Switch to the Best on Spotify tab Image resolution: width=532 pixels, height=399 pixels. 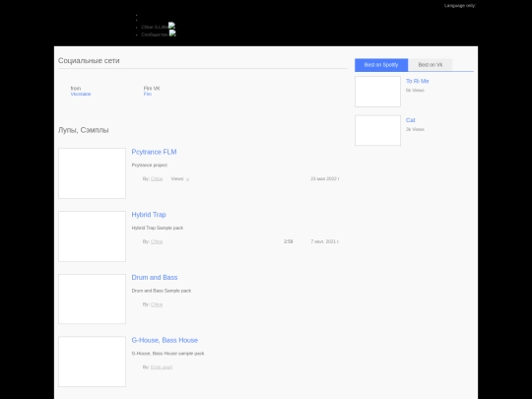pos(381,65)
